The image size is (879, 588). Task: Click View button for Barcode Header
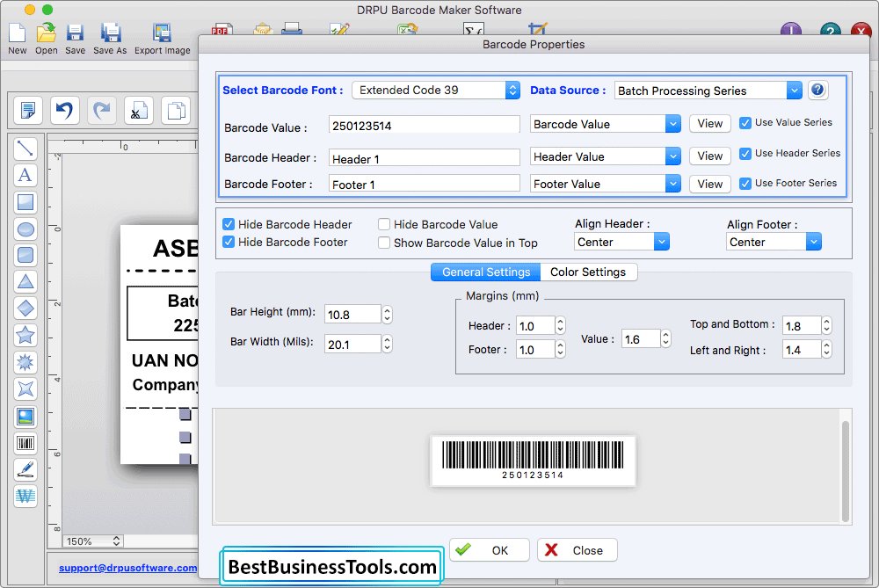(709, 156)
